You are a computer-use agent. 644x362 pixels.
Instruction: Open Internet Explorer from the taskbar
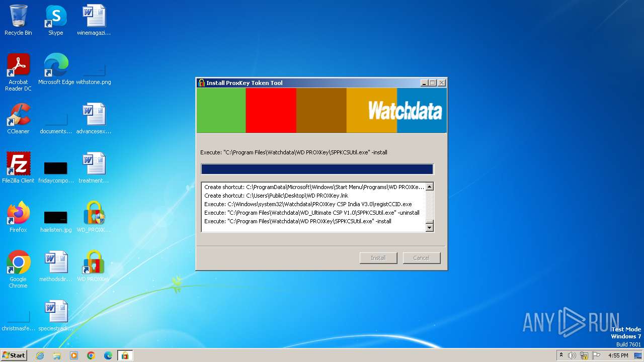[40, 355]
